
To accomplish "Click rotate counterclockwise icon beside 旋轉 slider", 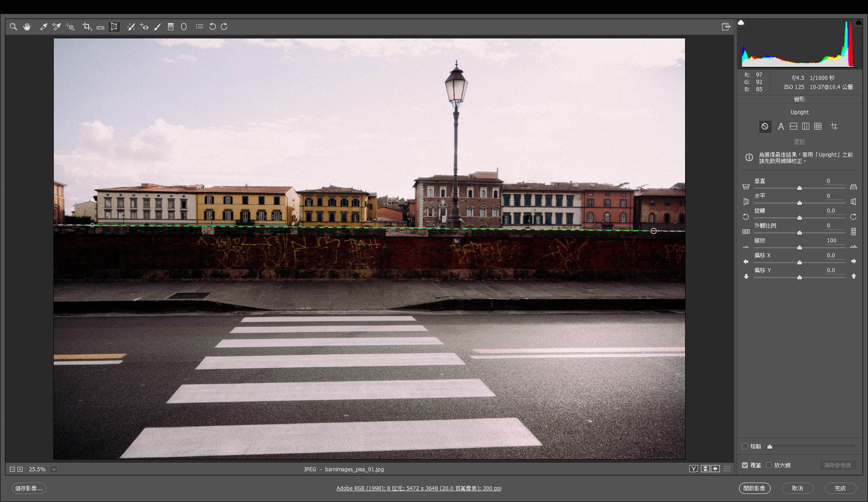I will click(x=746, y=217).
